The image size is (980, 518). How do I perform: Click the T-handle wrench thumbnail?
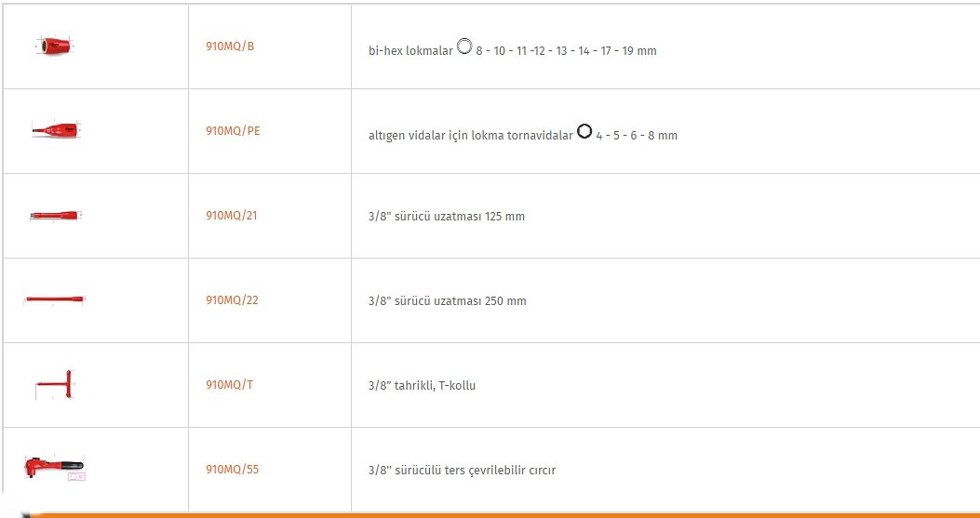[56, 384]
